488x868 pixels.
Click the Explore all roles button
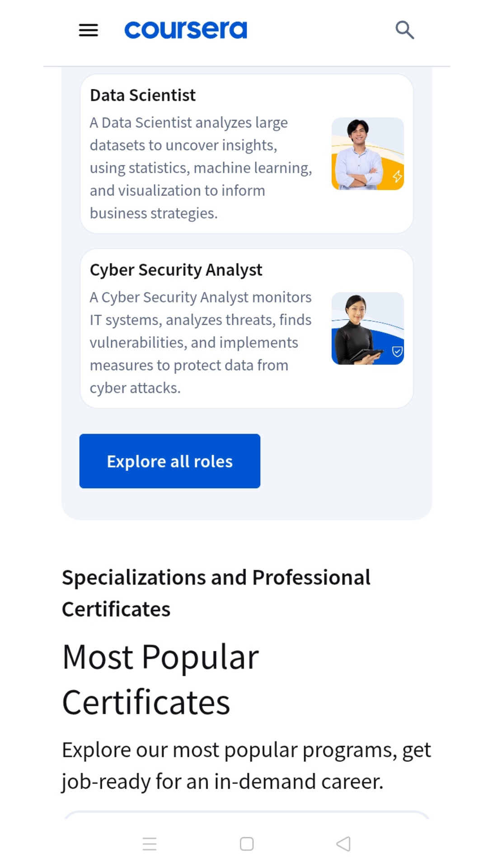click(x=169, y=460)
